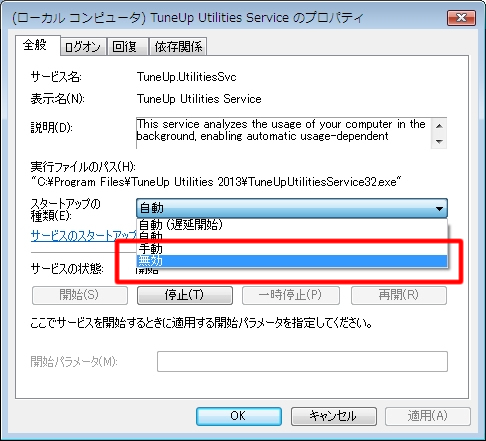Image resolution: width=486 pixels, height=441 pixels.
Task: Click the 適用(A) button
Action: 428,416
